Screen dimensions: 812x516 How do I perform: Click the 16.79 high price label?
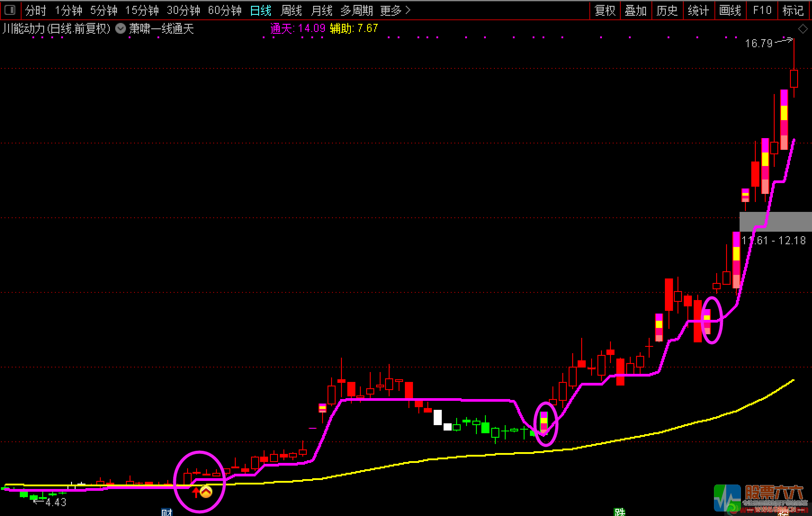coord(758,44)
